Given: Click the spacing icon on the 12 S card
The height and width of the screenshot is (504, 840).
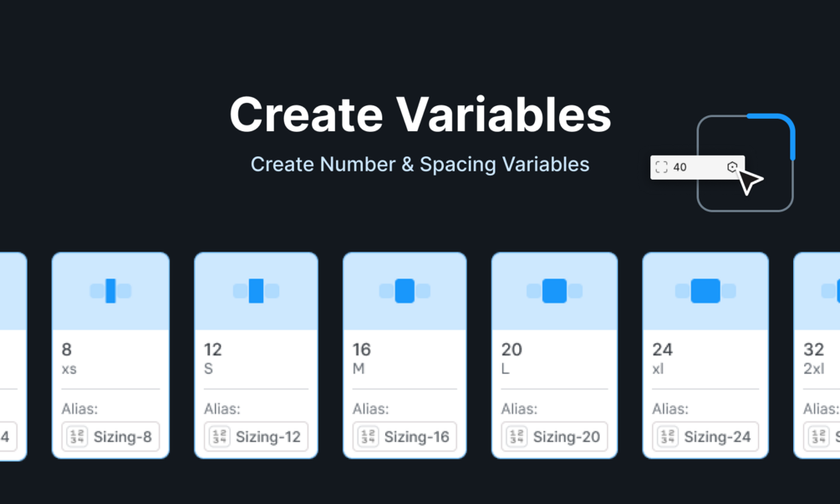Looking at the screenshot, I should 256,291.
